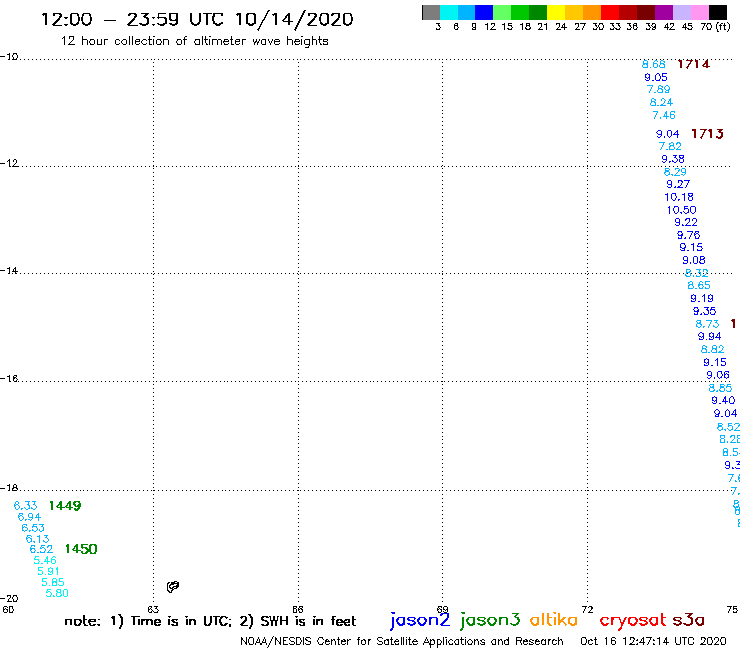Screen dimensions: 740x650
Task: Click the altika satellite legend label
Action: [x=554, y=619]
